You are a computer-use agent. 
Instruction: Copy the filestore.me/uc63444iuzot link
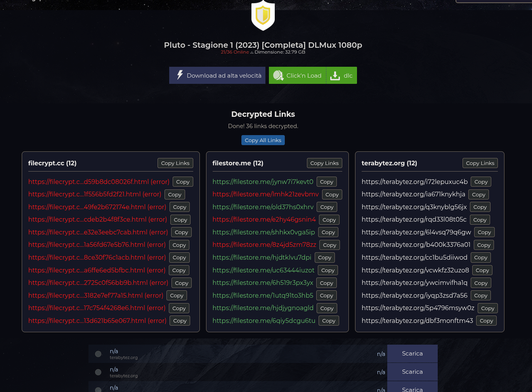(x=328, y=270)
